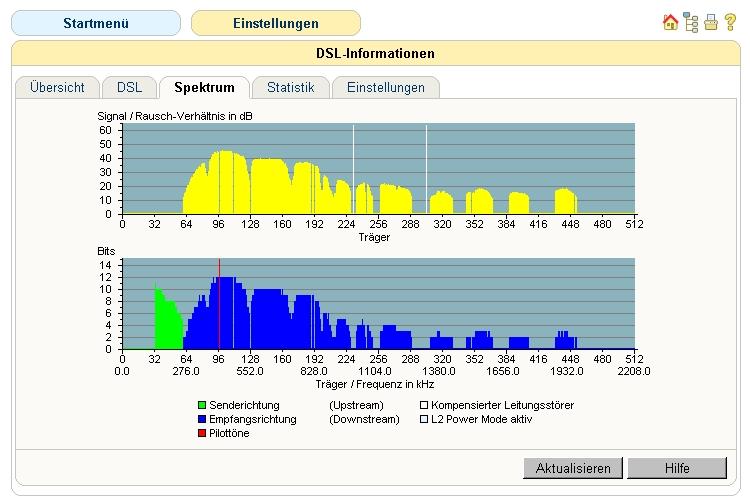Click the Kompensierter Leitungsstörer legend box
The height and width of the screenshot is (503, 750).
pos(423,405)
